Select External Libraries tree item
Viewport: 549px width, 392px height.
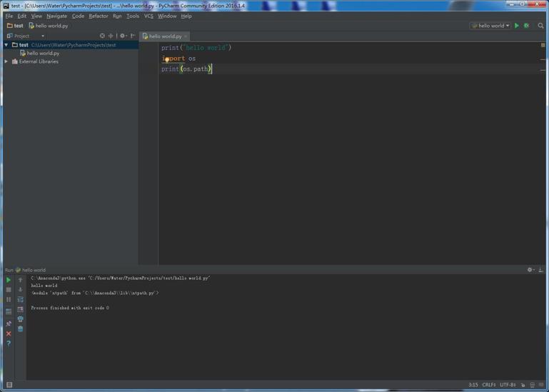coord(35,61)
